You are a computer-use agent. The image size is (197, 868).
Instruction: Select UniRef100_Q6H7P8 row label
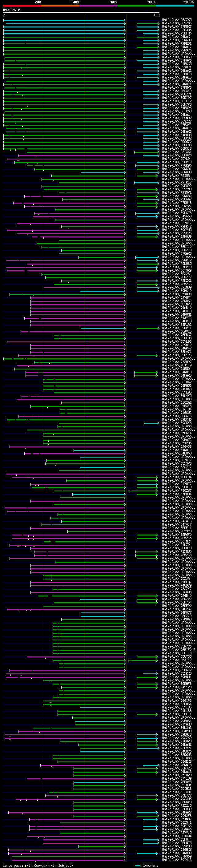click(x=177, y=104)
